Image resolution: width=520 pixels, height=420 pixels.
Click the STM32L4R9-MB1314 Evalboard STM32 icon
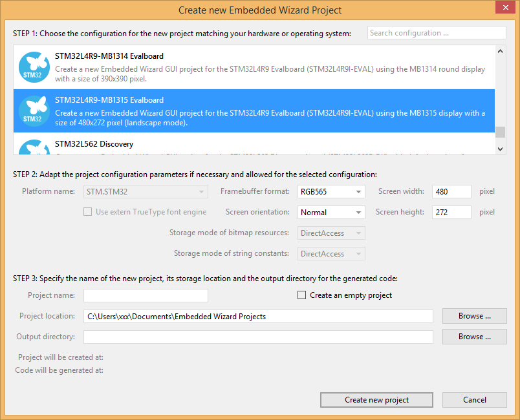(34, 67)
